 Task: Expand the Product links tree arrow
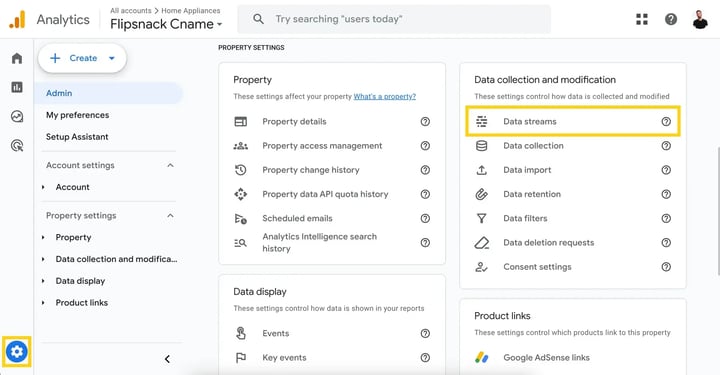[x=43, y=303]
